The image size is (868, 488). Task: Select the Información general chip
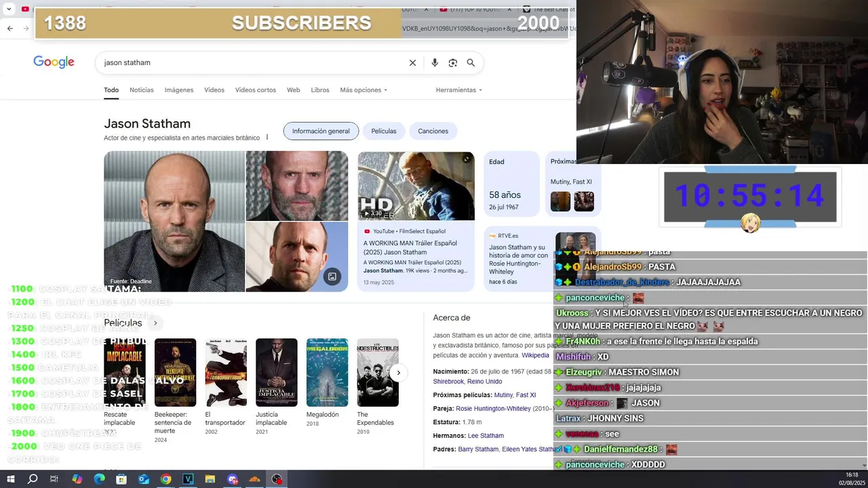point(321,131)
